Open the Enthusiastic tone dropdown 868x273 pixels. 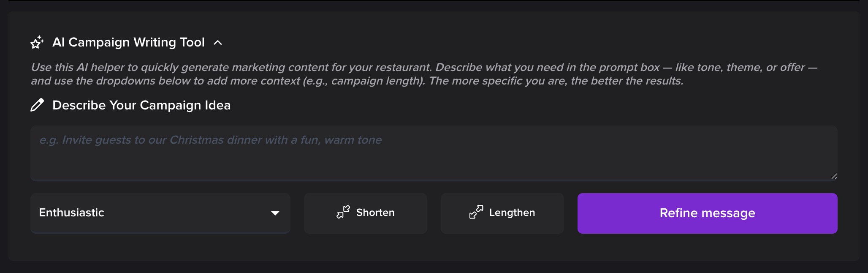click(160, 213)
